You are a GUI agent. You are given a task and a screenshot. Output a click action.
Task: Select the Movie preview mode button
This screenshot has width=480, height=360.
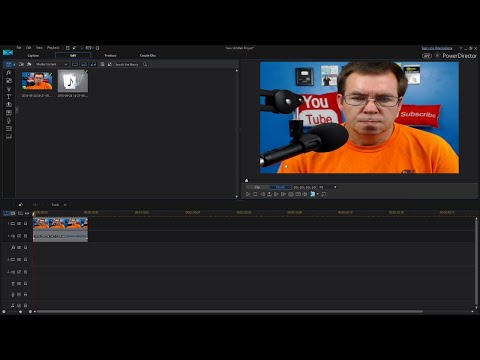click(280, 187)
